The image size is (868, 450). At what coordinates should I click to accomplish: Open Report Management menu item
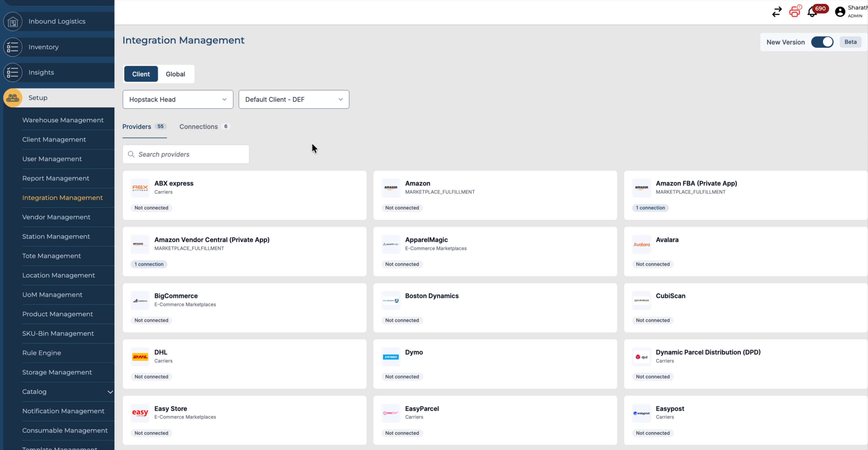click(x=56, y=178)
